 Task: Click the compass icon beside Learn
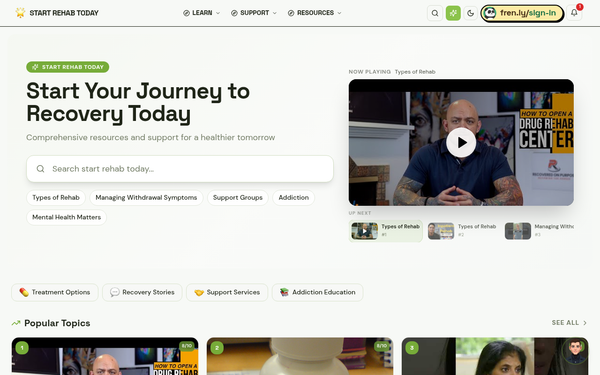coord(186,13)
